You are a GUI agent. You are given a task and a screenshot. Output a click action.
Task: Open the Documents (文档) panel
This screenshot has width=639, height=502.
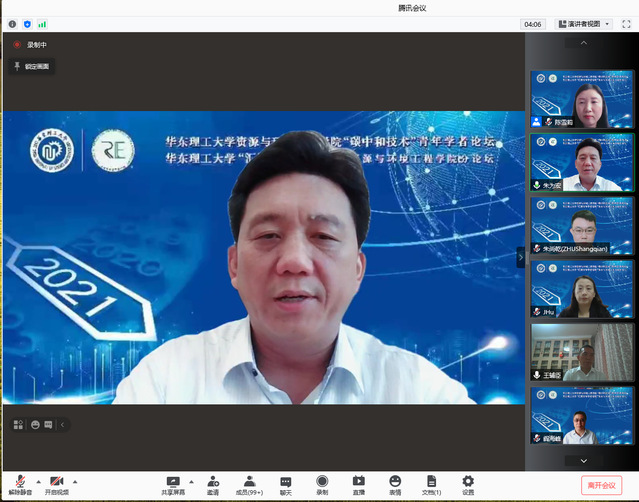[431, 483]
